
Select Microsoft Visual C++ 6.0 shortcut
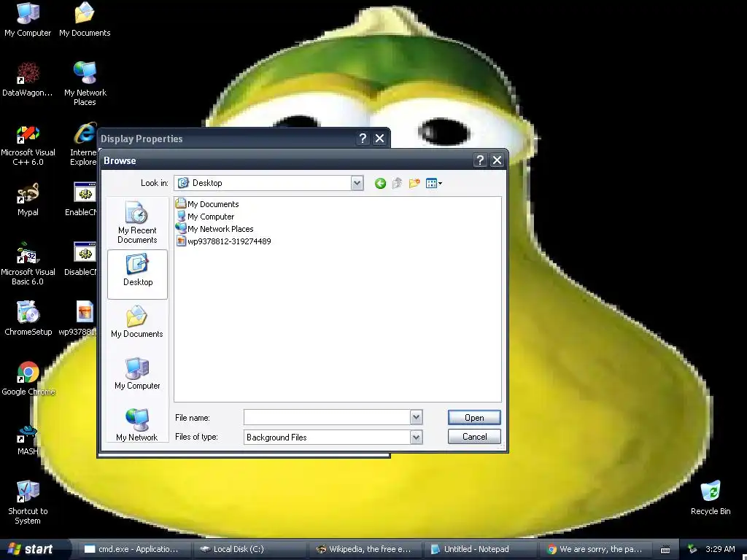coord(28,144)
